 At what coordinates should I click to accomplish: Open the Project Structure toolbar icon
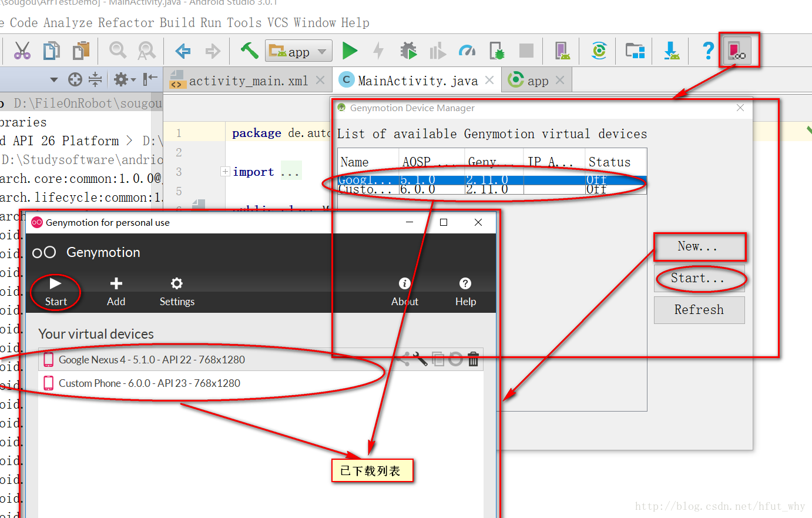coord(635,51)
